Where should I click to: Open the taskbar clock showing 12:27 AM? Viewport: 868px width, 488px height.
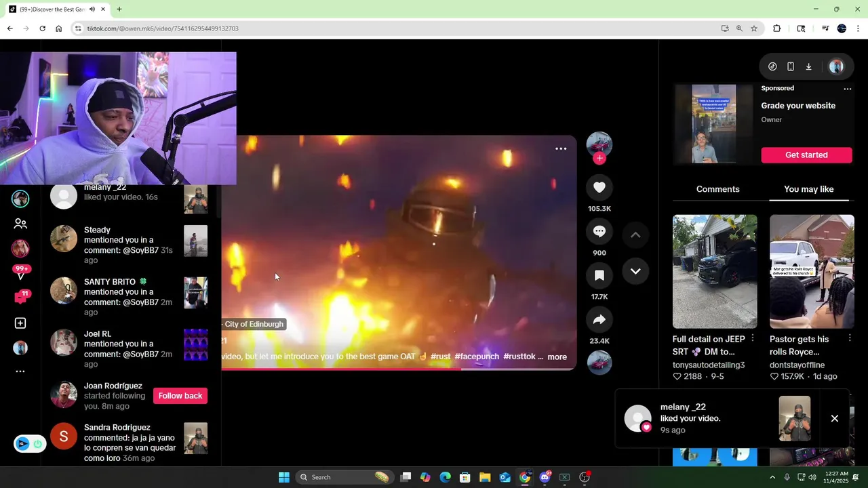[x=837, y=477]
